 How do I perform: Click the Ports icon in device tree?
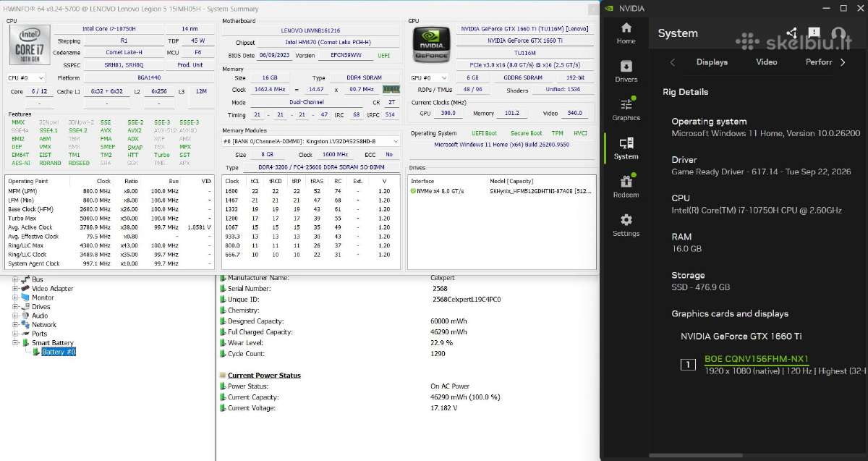point(26,334)
